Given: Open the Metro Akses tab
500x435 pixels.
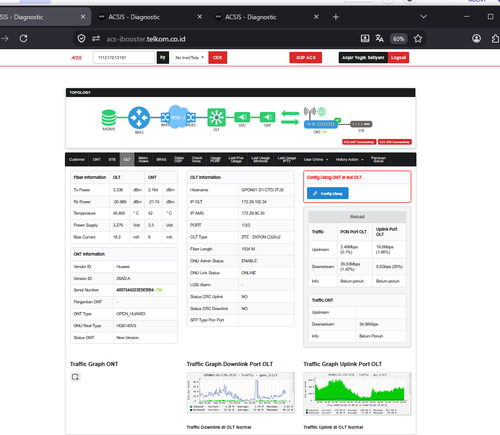Looking at the screenshot, I should (x=143, y=160).
